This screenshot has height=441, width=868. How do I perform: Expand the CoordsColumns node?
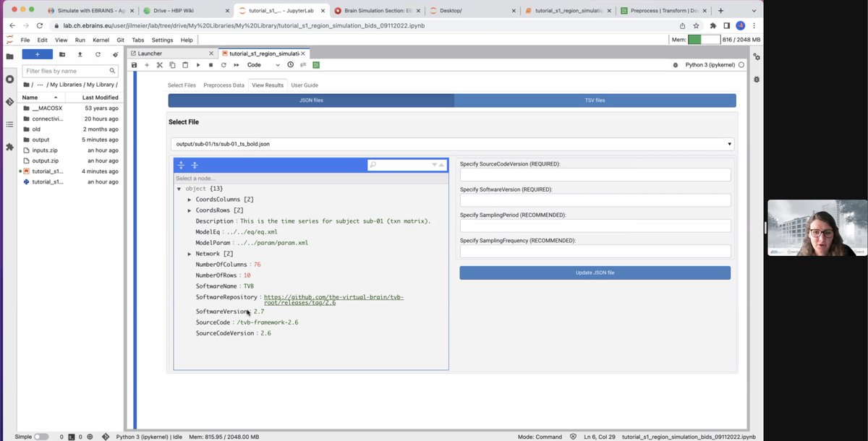click(x=190, y=200)
